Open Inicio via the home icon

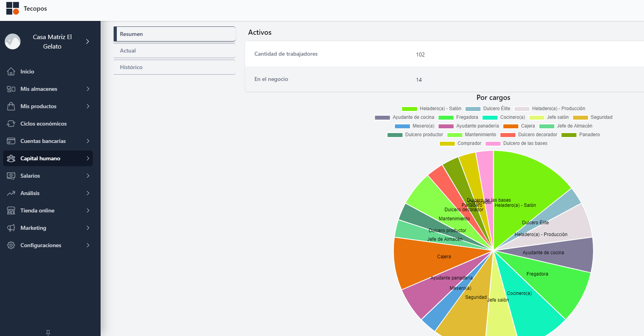click(11, 71)
